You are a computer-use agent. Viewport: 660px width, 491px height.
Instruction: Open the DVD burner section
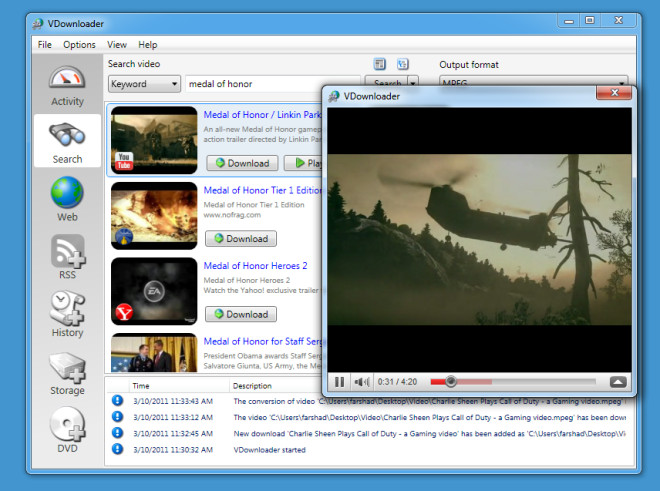[67, 430]
